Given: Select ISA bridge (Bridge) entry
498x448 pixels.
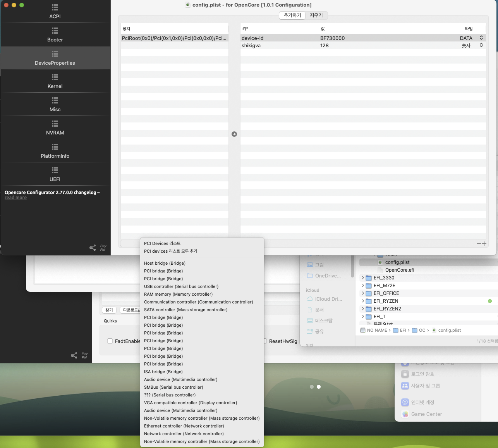Looking at the screenshot, I should 202,372.
